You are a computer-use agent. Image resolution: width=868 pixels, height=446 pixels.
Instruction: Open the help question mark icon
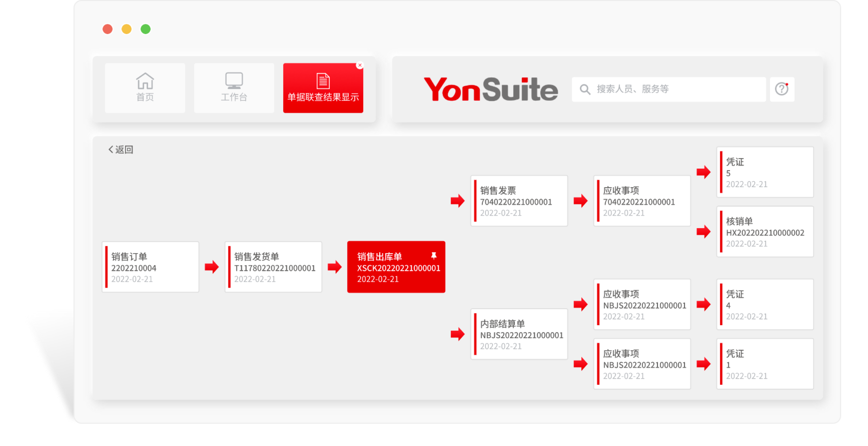(782, 89)
